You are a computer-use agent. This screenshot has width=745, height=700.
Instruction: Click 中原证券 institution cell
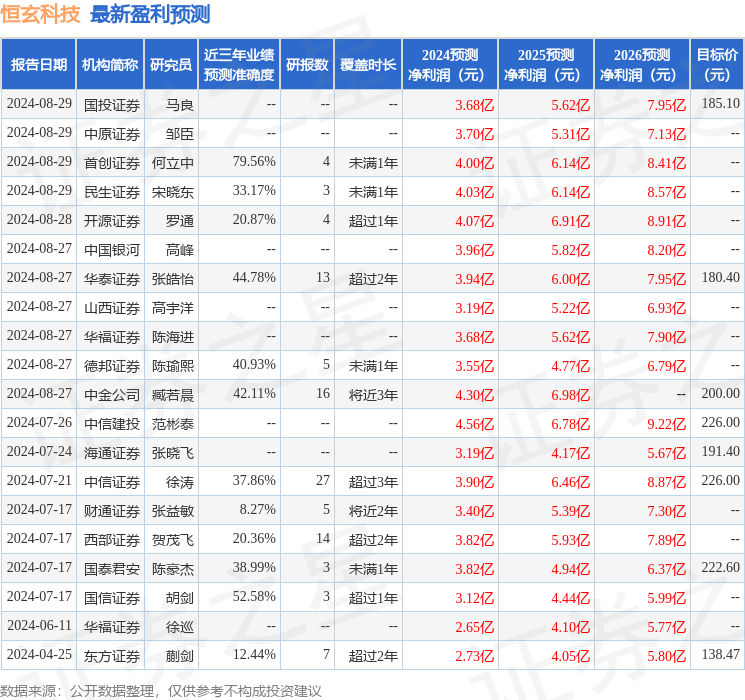[x=112, y=134]
